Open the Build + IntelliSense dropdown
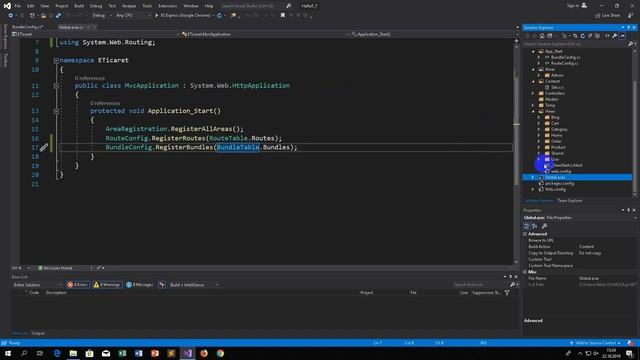Image resolution: width=640 pixels, height=360 pixels. click(x=194, y=285)
